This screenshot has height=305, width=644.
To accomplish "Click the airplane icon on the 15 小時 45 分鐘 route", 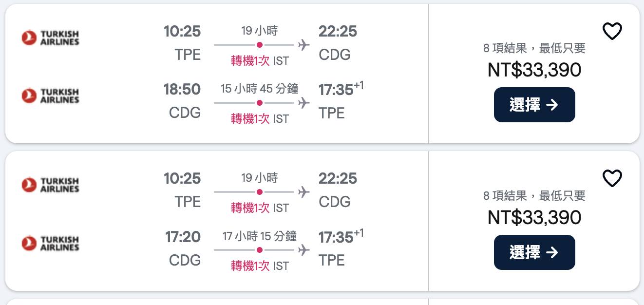I will pyautogui.click(x=304, y=103).
